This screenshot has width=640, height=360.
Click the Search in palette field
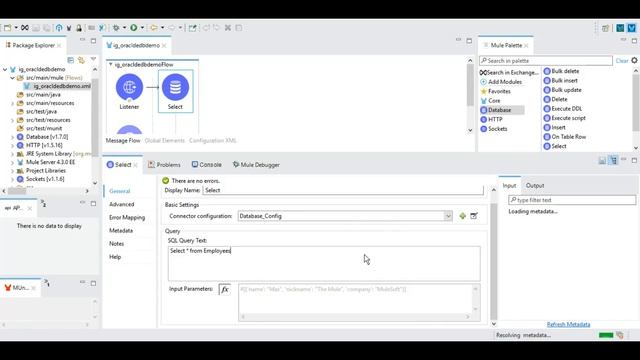[546, 61]
